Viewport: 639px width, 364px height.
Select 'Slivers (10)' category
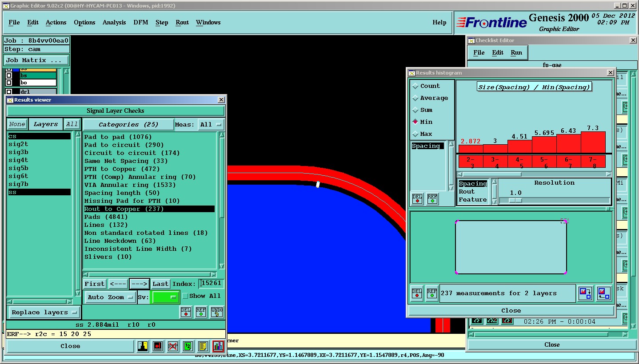(108, 257)
